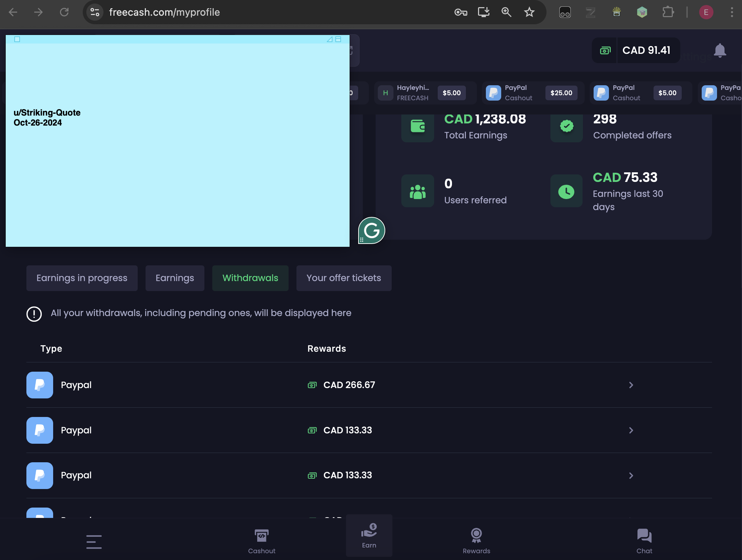Click the CAD 1,238.08 total earnings value
This screenshot has width=742, height=560.
click(x=485, y=119)
